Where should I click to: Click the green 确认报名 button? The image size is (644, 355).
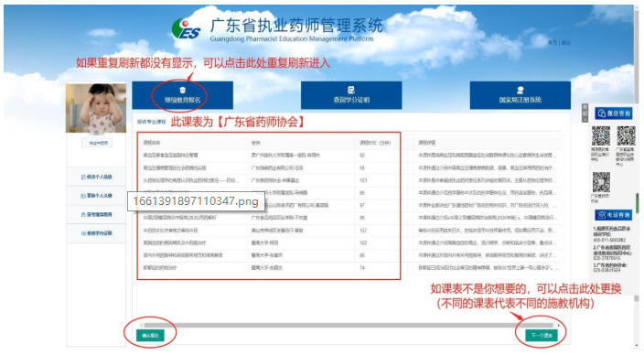coord(150,335)
